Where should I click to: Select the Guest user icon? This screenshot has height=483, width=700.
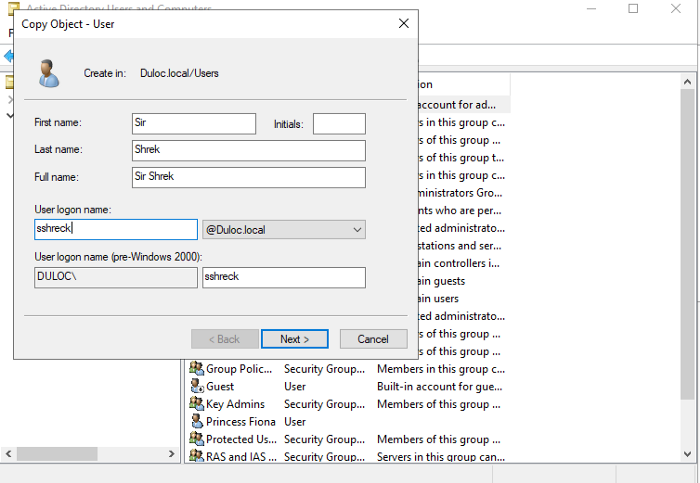[x=197, y=386]
